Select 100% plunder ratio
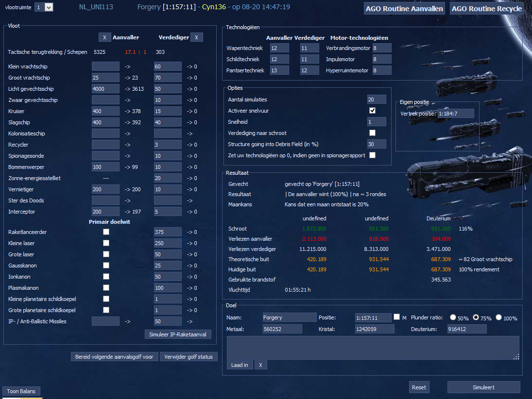532x399 pixels. point(499,317)
